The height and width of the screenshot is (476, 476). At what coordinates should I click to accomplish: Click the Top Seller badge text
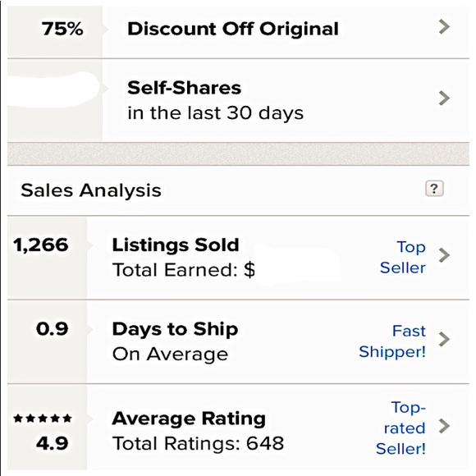point(403,258)
